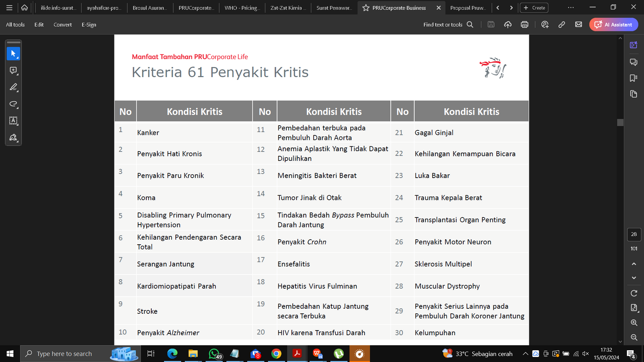
Task: Switch to the Surat Penawar tab
Action: pyautogui.click(x=334, y=8)
